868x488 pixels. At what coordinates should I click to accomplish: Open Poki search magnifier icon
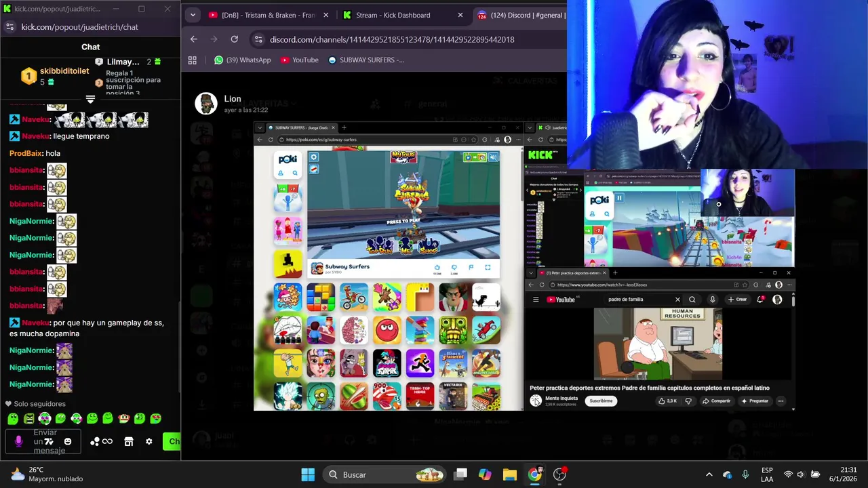click(294, 174)
